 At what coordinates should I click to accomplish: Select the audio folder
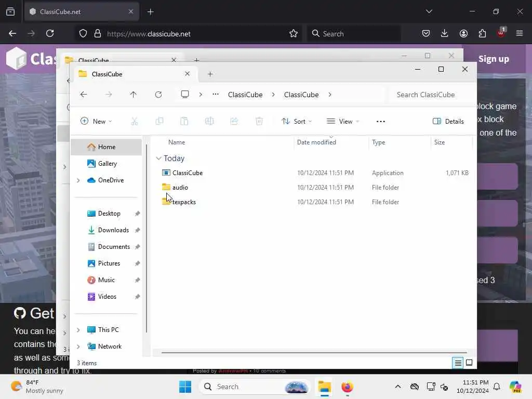pos(180,187)
